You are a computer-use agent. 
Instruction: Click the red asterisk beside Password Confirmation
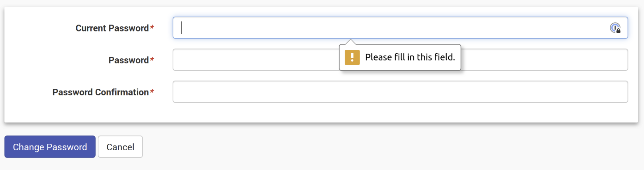(x=152, y=92)
